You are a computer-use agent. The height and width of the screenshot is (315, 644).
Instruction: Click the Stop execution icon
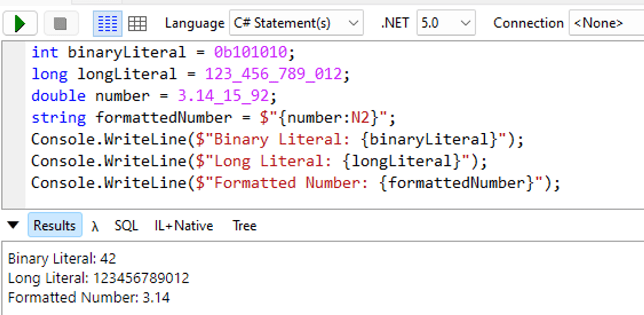tap(61, 23)
